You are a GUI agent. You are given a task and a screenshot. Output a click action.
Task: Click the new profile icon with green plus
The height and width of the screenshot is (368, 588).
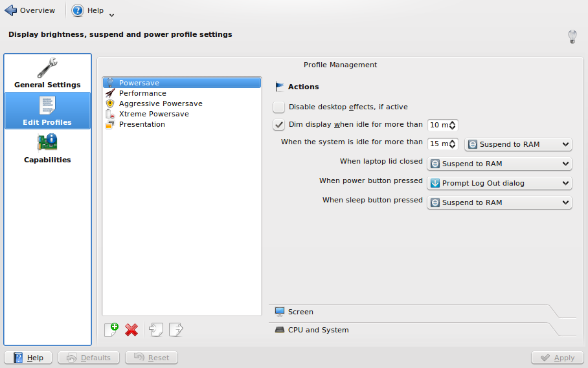(x=111, y=330)
